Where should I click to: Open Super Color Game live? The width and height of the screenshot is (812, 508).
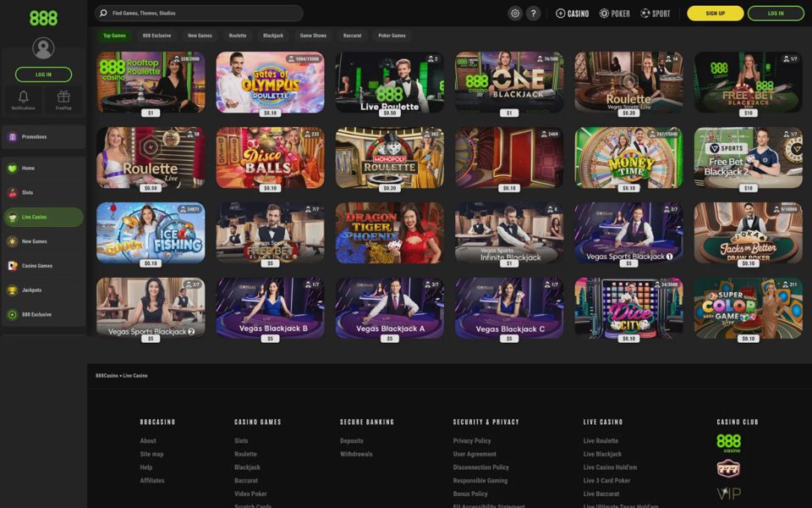(749, 308)
